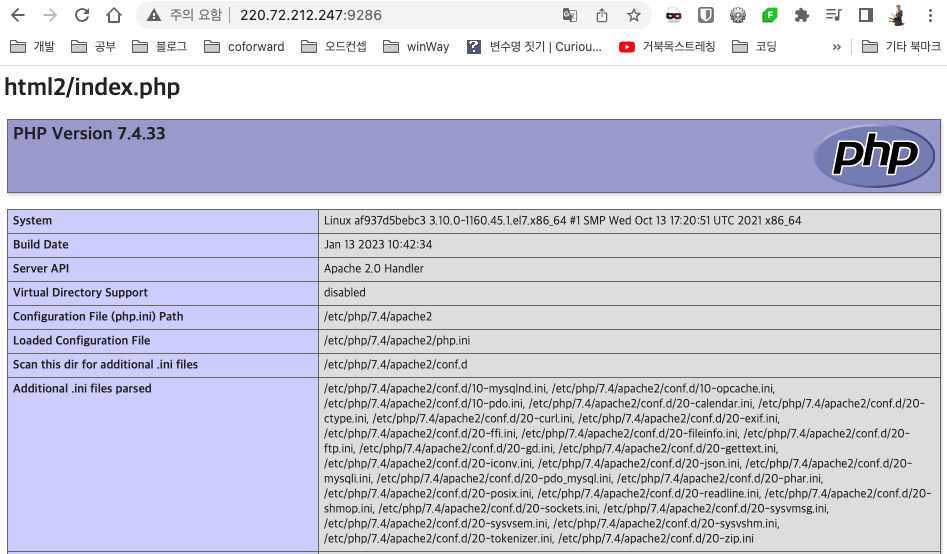Open the winWay bookmarks folder

(416, 47)
